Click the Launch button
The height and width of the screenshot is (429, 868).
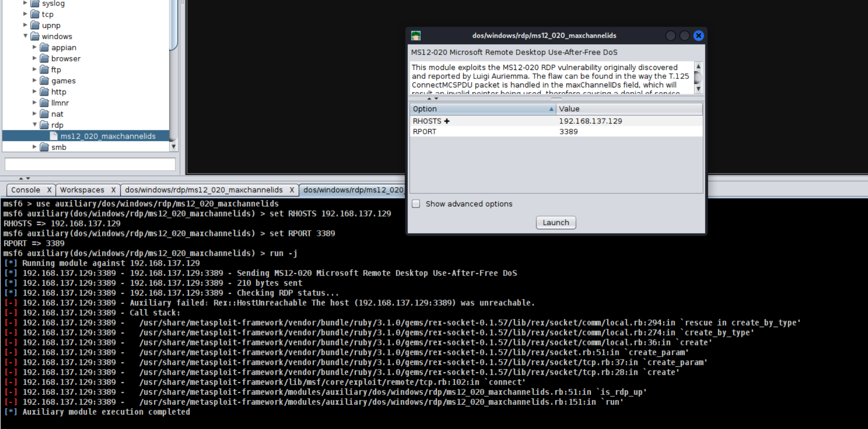(x=556, y=223)
